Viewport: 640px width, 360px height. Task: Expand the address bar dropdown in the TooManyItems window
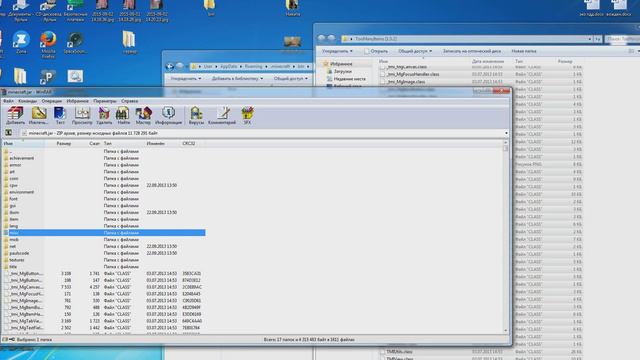(590, 39)
